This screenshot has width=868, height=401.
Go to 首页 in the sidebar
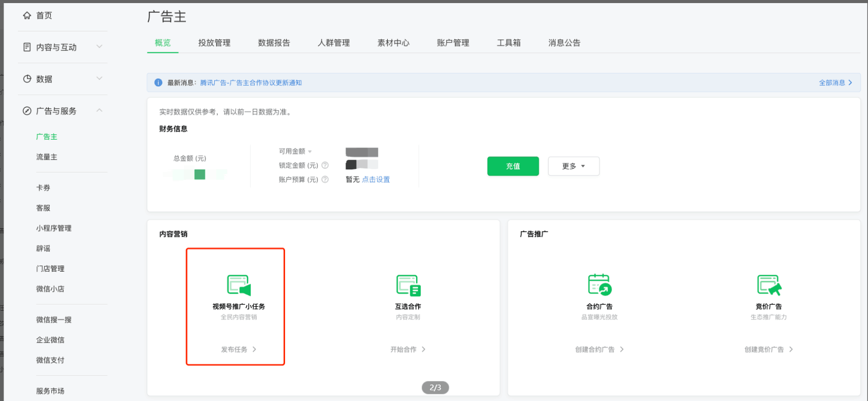(x=44, y=15)
